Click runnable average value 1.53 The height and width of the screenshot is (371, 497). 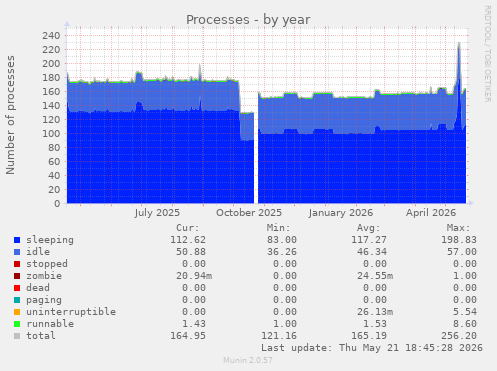point(375,324)
